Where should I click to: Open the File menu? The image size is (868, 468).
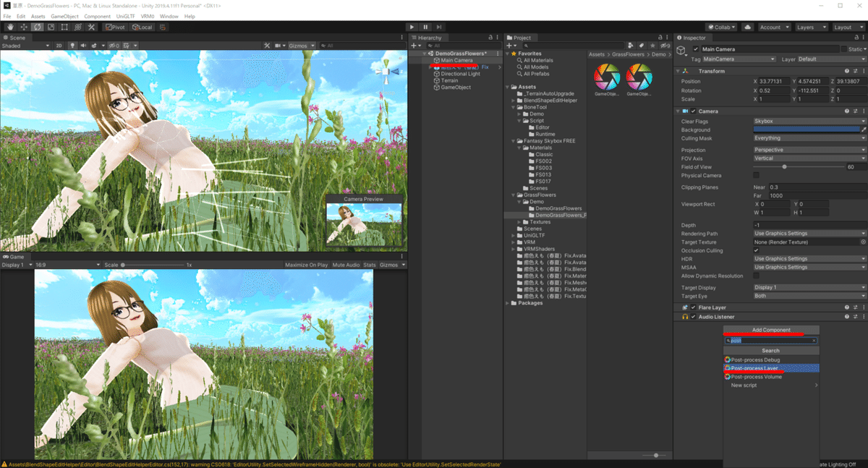(7, 16)
